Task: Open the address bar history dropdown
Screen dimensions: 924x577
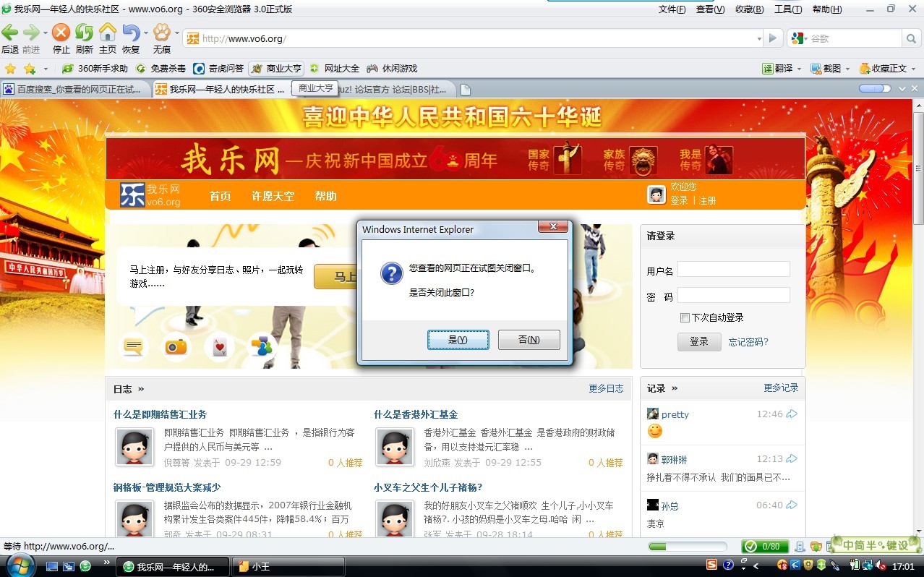Action: 759,39
